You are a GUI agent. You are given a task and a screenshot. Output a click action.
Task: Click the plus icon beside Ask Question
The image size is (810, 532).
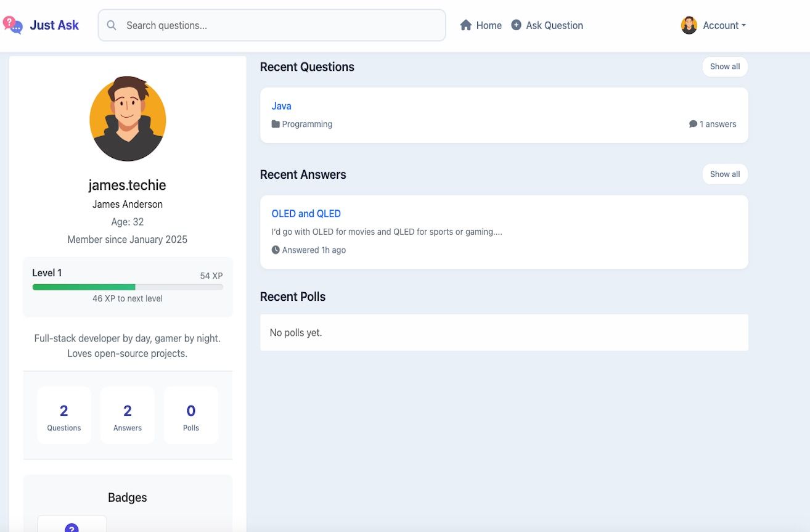coord(517,25)
